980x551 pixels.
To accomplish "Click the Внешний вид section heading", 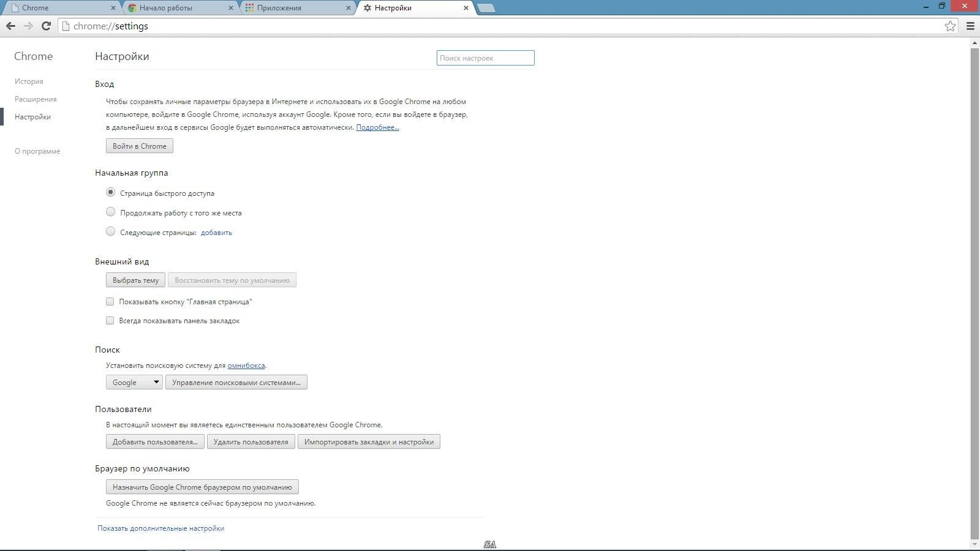I will (x=122, y=261).
